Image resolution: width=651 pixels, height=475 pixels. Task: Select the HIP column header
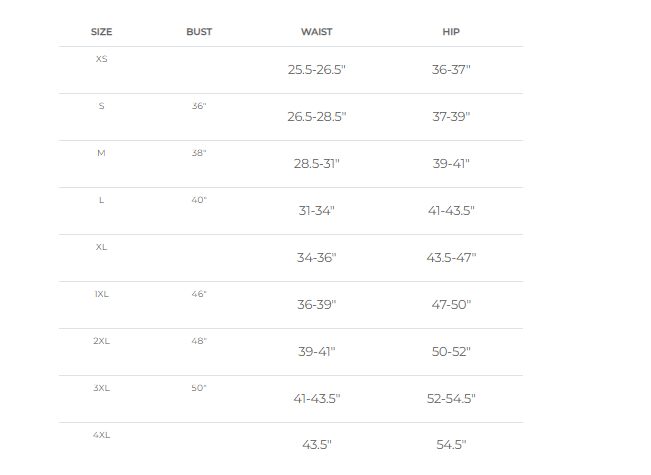point(451,32)
